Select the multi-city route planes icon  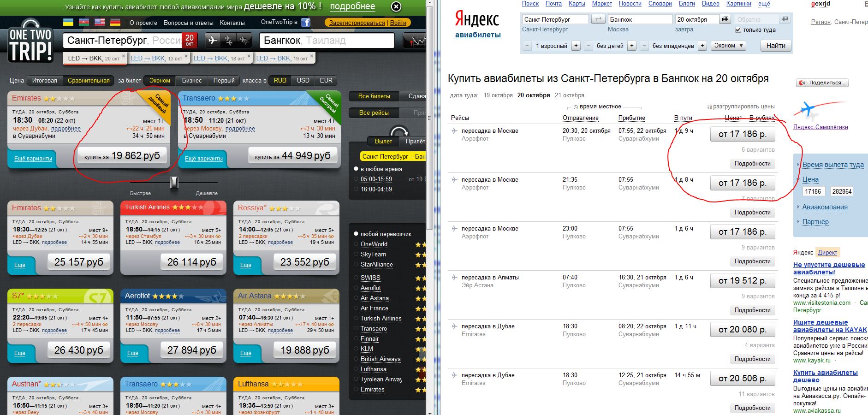tap(244, 40)
